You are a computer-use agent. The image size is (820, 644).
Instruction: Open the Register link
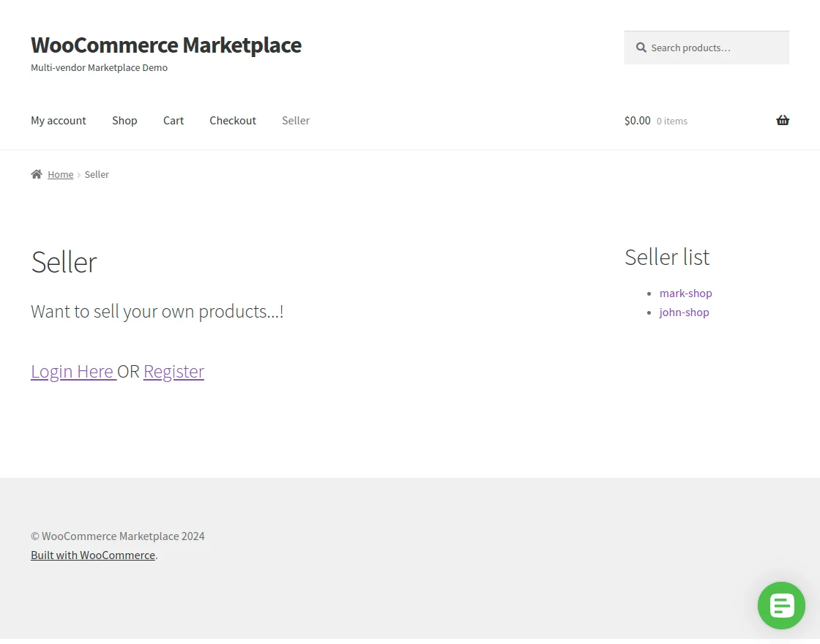tap(174, 372)
